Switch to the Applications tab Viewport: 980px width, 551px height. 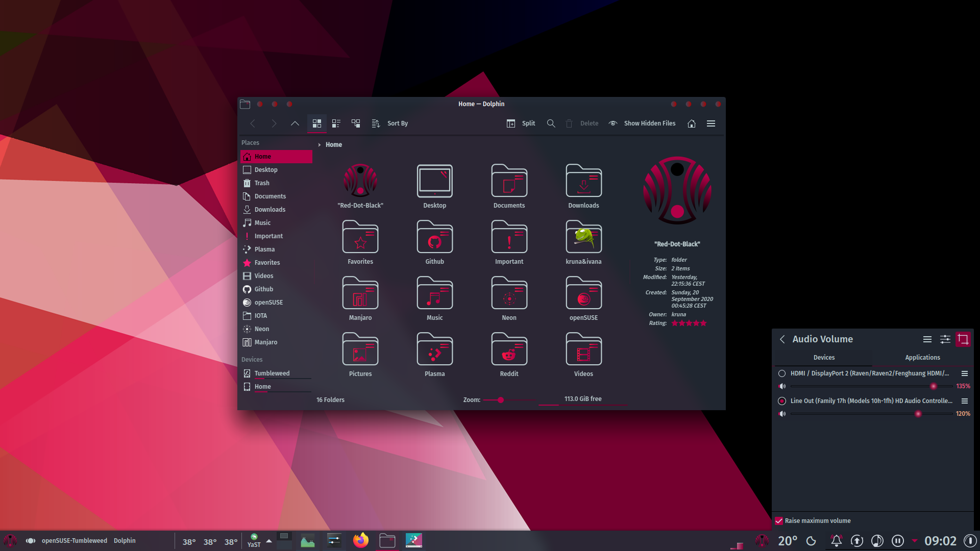(x=922, y=358)
